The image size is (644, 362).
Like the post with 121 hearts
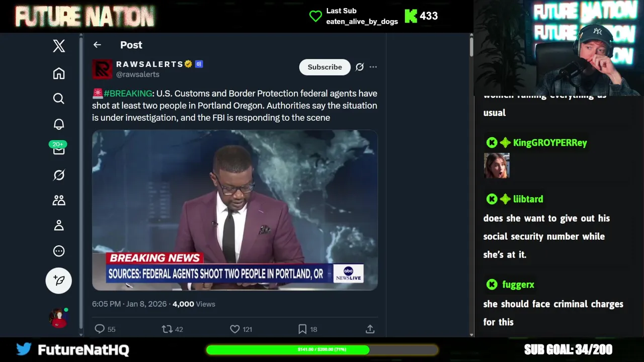pos(235,329)
